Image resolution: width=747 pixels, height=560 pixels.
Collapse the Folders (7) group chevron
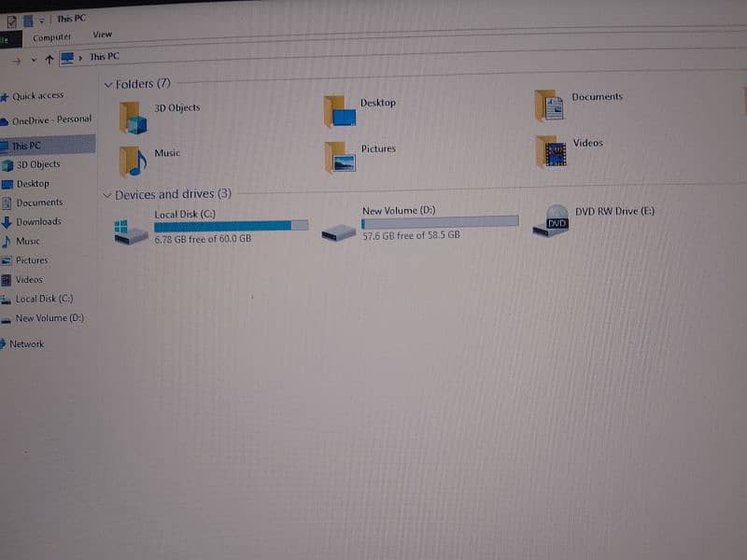pyautogui.click(x=108, y=85)
